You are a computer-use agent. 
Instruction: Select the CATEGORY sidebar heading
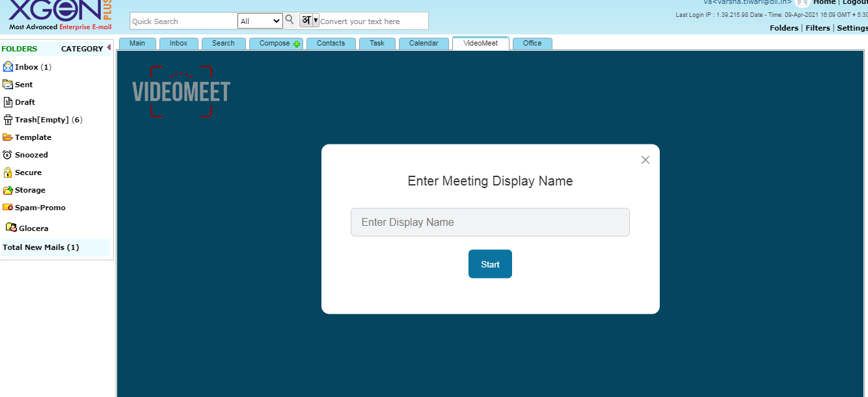pyautogui.click(x=82, y=49)
